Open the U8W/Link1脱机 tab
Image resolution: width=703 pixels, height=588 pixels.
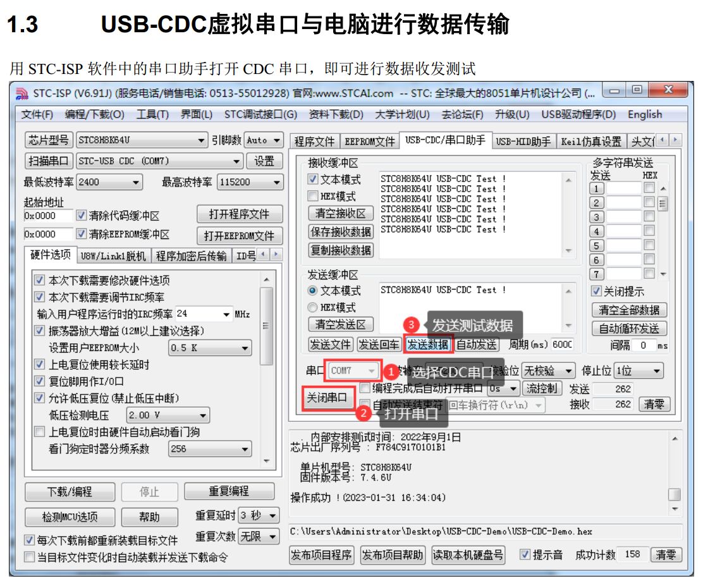pos(113,256)
